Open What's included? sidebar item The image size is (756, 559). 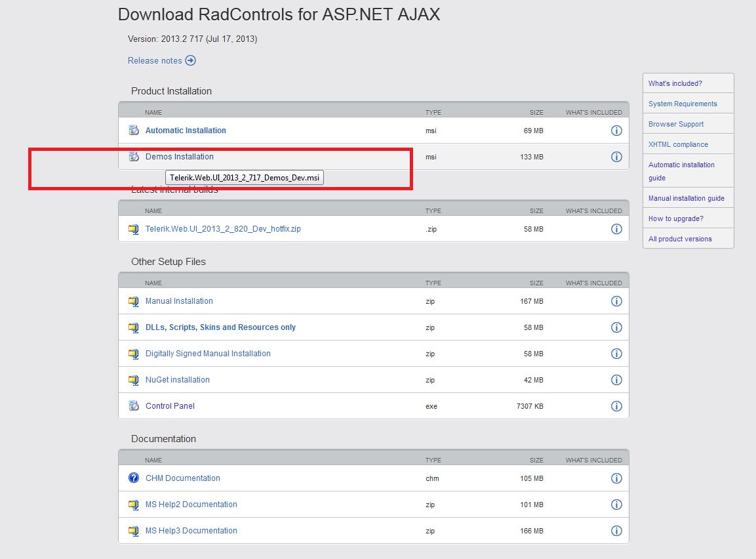(x=675, y=83)
